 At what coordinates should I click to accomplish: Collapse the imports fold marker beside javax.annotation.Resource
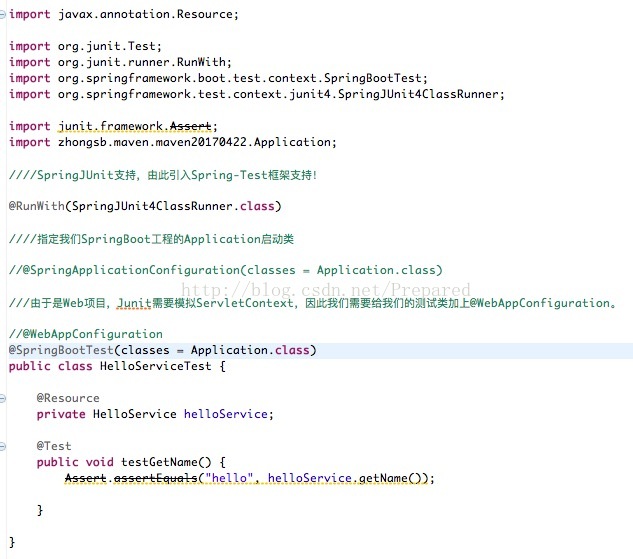pyautogui.click(x=2, y=15)
